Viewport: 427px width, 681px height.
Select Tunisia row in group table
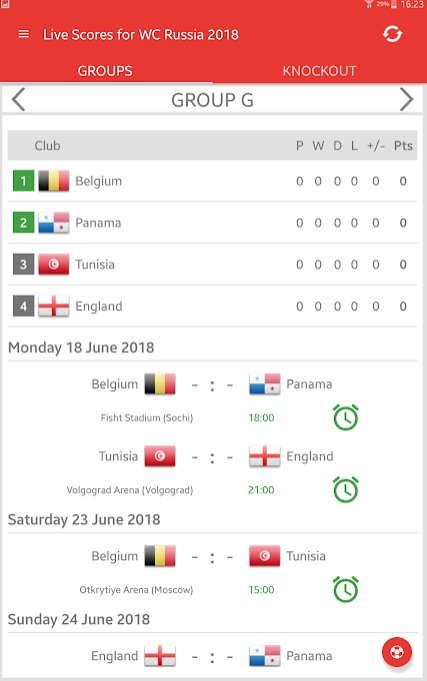212,264
